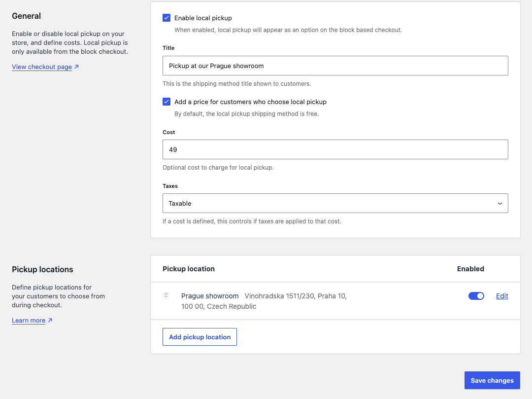532x399 pixels.
Task: Open the Taxes dropdown
Action: tap(335, 203)
